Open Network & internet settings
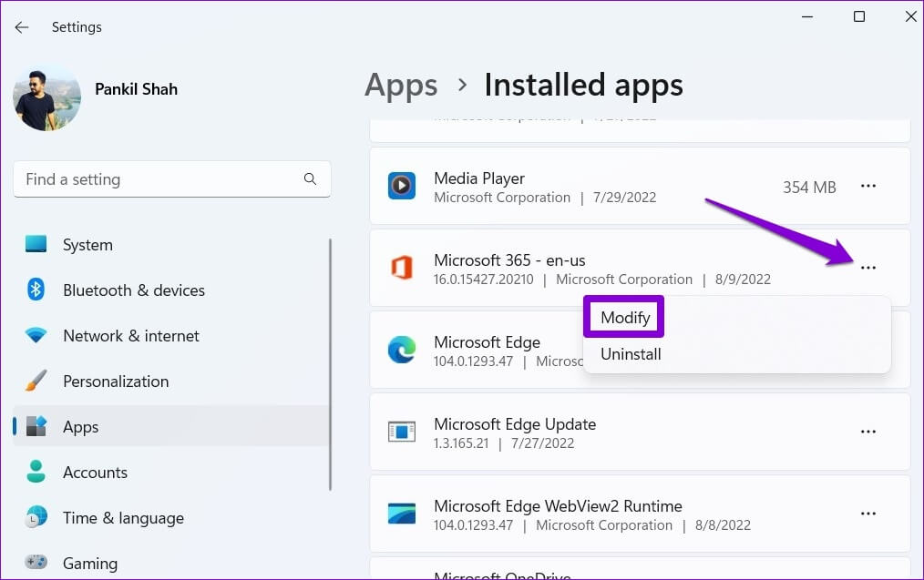Image resolution: width=924 pixels, height=580 pixels. (x=131, y=336)
